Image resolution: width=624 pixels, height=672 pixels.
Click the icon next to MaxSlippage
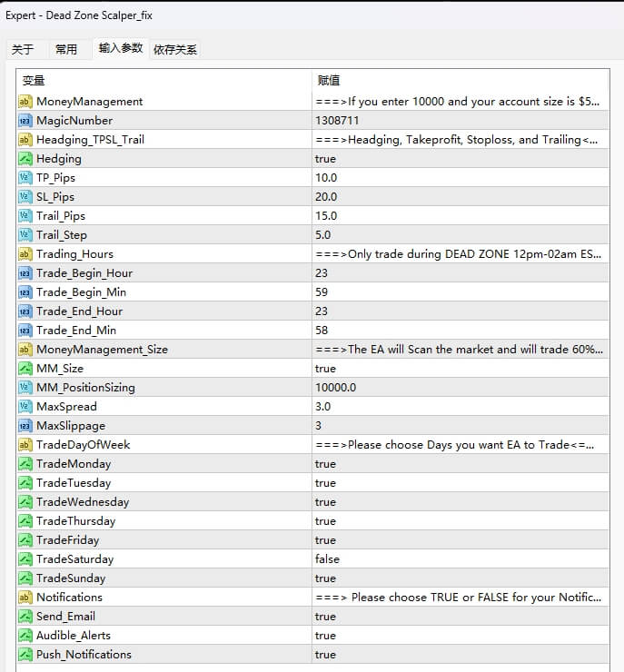25,426
